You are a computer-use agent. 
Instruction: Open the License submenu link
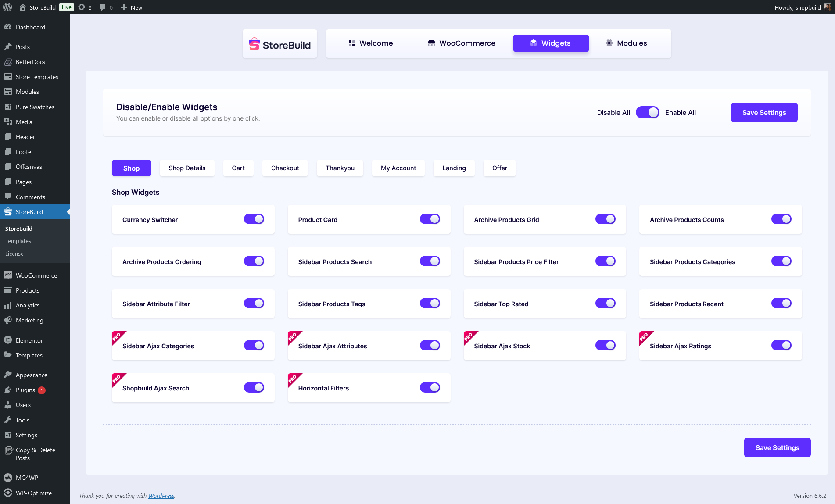click(14, 254)
